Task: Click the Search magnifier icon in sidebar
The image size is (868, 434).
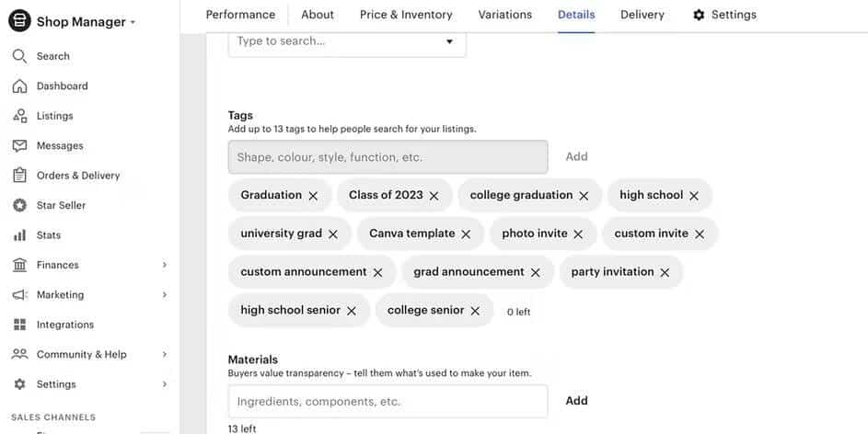Action: click(x=19, y=56)
